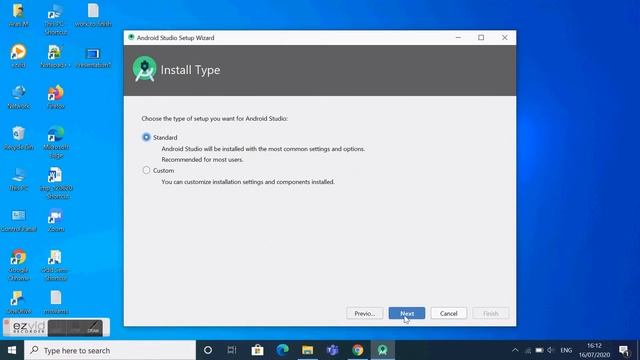Screen dimensions: 640x360
Task: Open the notification Action Center
Action: click(624, 350)
